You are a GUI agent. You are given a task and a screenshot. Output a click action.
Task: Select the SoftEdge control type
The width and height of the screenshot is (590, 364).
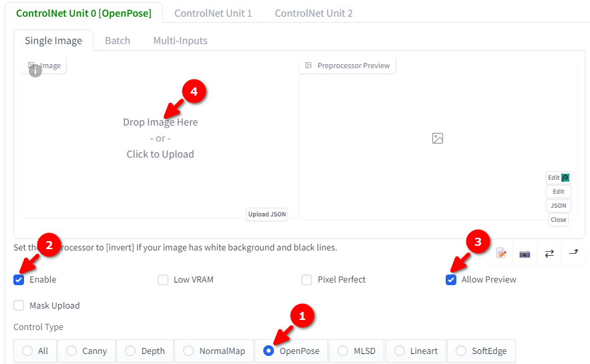point(481,351)
